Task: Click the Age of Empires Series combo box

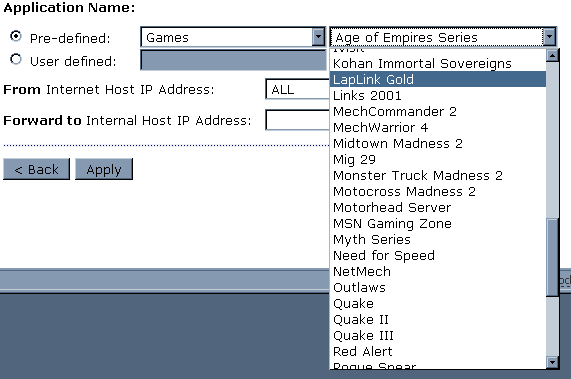Action: tap(443, 37)
